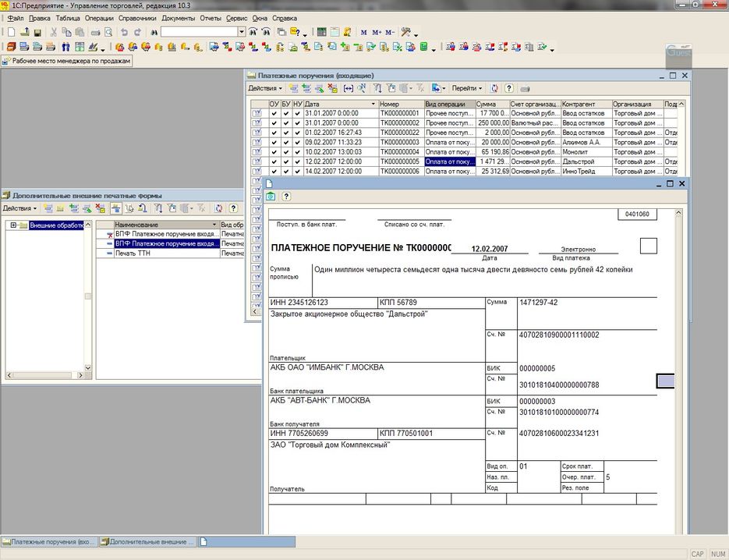This screenshot has height=560, width=729.
Task: Switch to Платежные поручения taskbar window button
Action: point(49,542)
